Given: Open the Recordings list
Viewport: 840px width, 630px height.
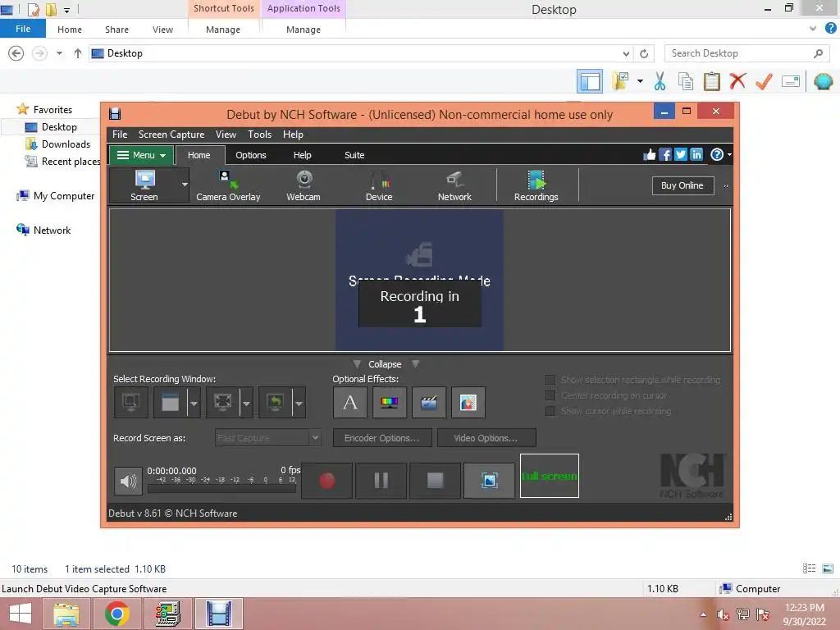Looking at the screenshot, I should coord(536,185).
